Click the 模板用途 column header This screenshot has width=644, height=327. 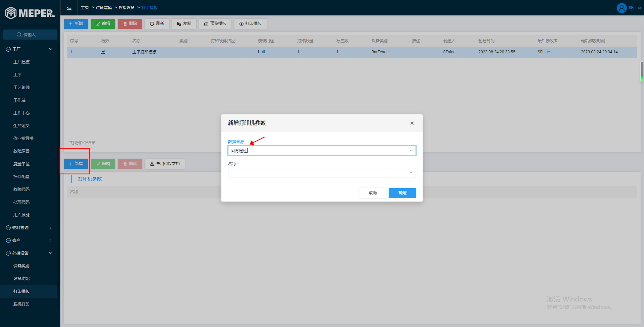pos(266,41)
